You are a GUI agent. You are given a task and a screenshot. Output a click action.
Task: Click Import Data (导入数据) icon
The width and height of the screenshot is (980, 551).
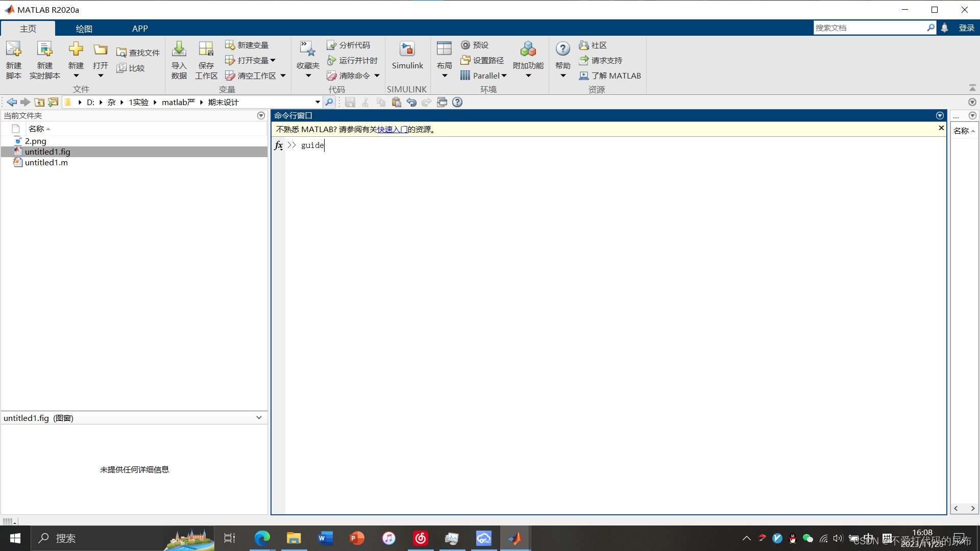pos(179,49)
